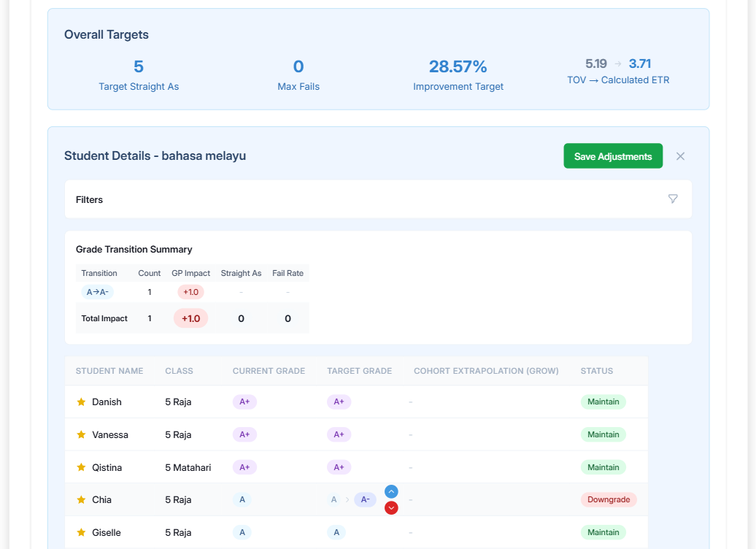Click Vanessa's A+ target grade badge
Screen dimensions: 756x549
click(x=339, y=434)
